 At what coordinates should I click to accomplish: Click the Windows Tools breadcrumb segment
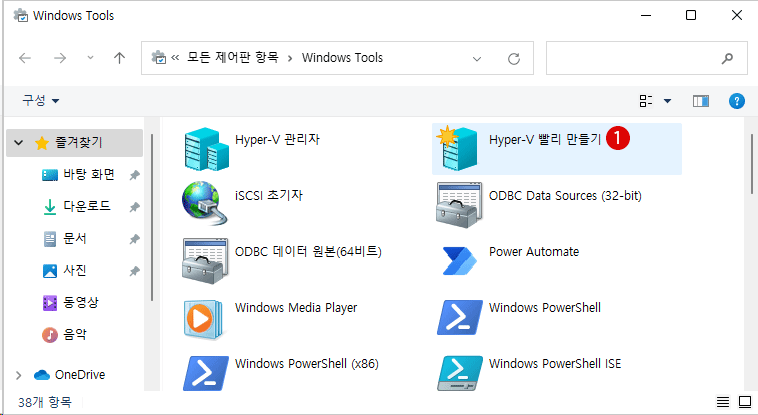(342, 58)
